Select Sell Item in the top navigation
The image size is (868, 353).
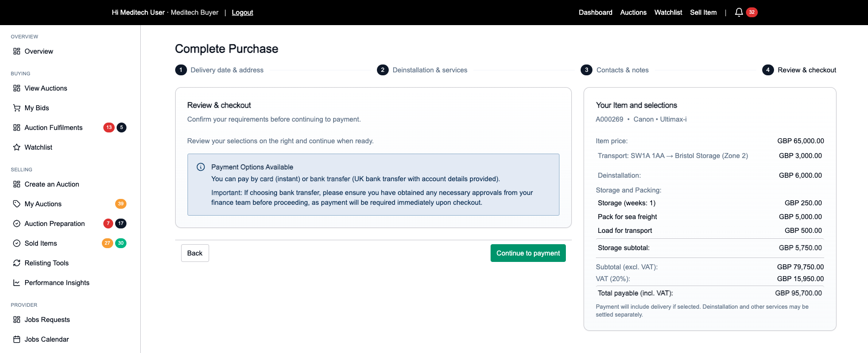pos(703,12)
